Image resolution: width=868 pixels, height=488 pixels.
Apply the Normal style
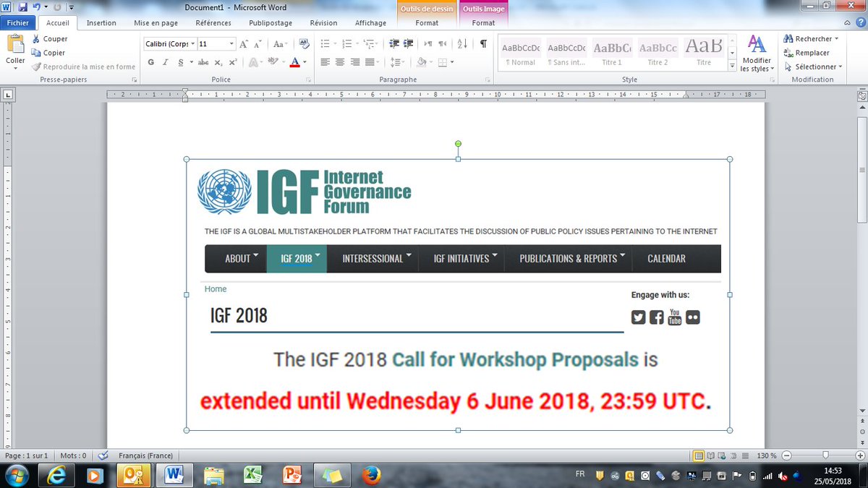pyautogui.click(x=520, y=52)
